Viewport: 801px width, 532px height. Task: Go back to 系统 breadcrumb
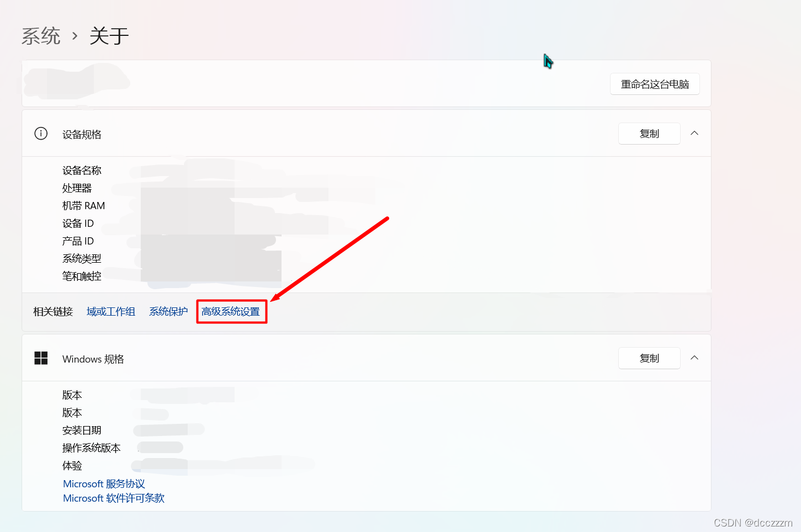coord(41,36)
